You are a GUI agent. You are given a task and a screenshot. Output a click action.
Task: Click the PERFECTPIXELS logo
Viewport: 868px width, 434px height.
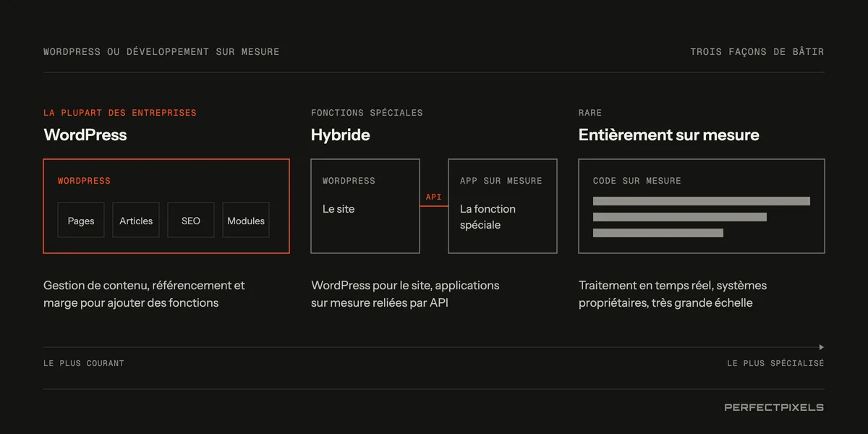pos(774,407)
